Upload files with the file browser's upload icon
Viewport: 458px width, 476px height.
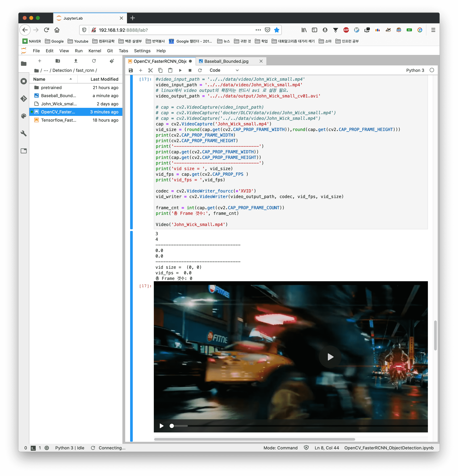coord(76,61)
